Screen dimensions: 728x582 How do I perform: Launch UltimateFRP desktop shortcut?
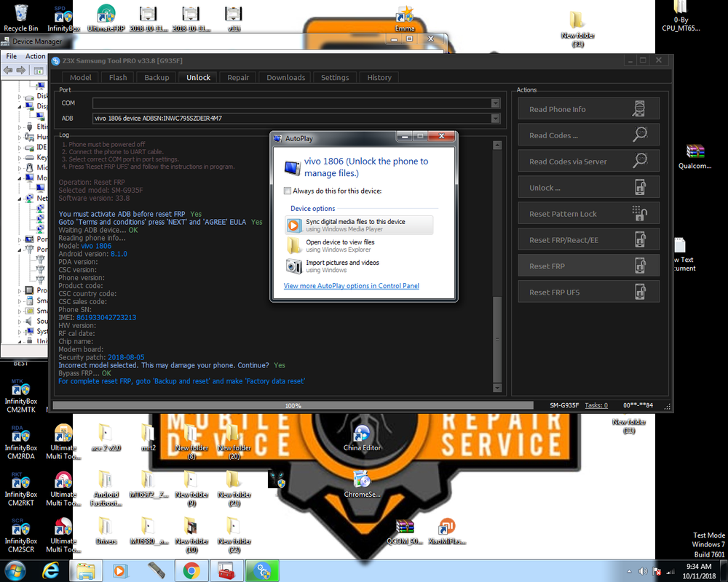click(x=106, y=17)
